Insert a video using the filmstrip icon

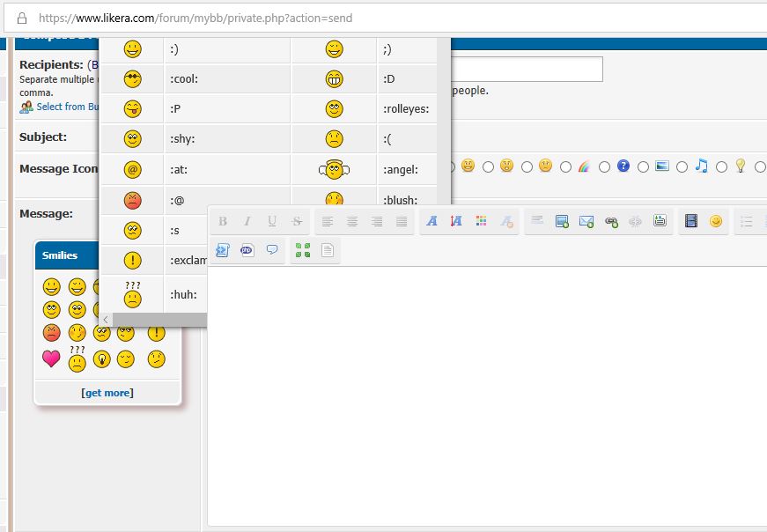(691, 222)
